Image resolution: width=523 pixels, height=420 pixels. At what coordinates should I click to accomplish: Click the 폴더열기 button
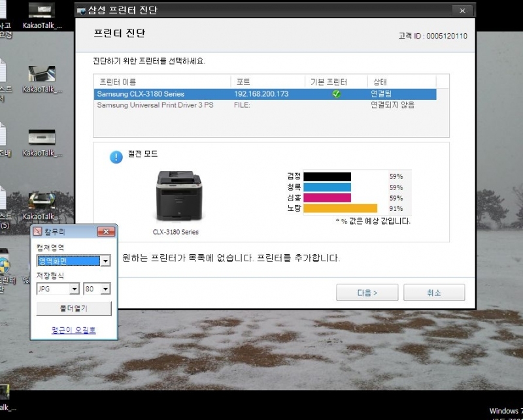tap(74, 308)
